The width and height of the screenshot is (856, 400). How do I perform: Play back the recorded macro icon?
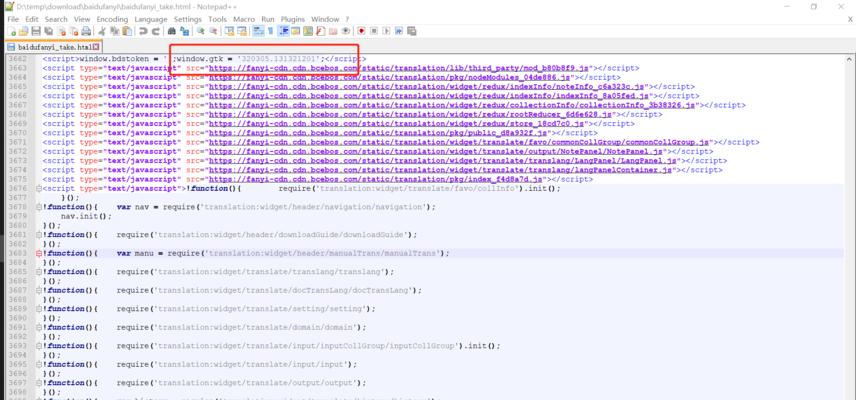(x=387, y=31)
